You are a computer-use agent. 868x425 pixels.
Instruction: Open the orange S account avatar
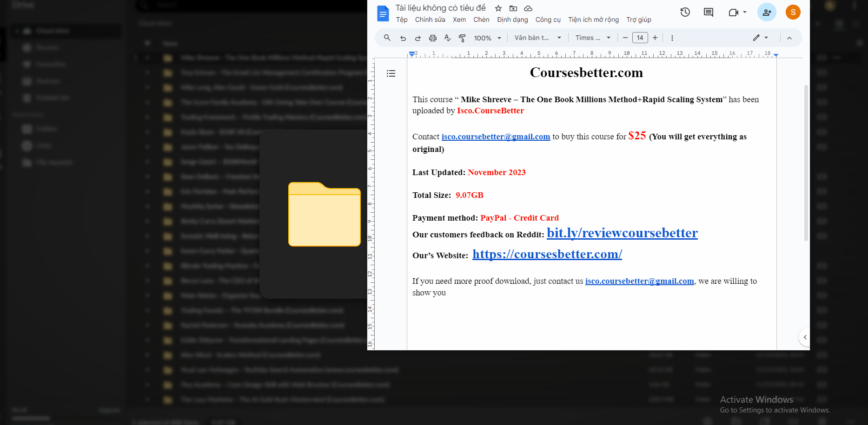click(793, 12)
